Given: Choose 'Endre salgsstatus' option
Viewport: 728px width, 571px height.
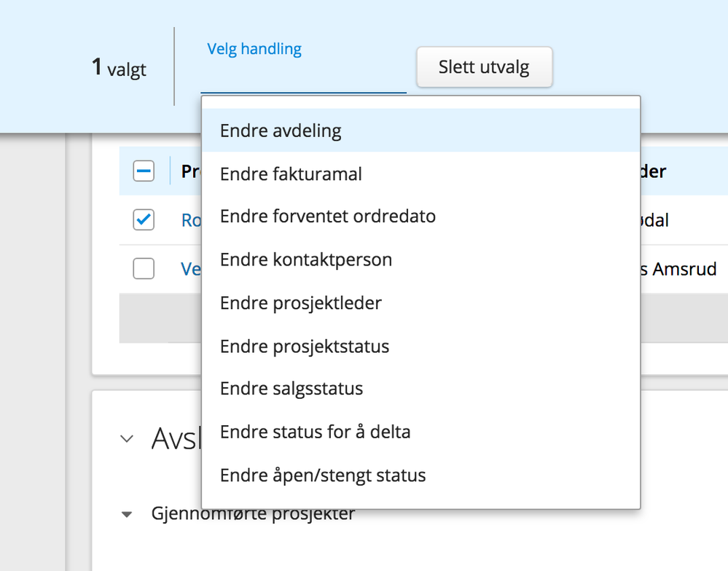Looking at the screenshot, I should (420, 389).
